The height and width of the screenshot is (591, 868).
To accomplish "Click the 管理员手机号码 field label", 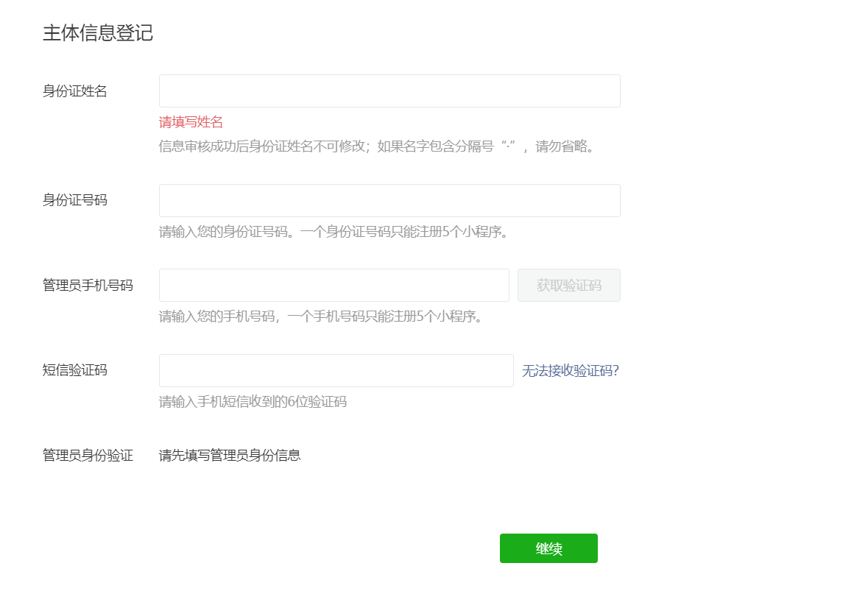I will coord(88,286).
